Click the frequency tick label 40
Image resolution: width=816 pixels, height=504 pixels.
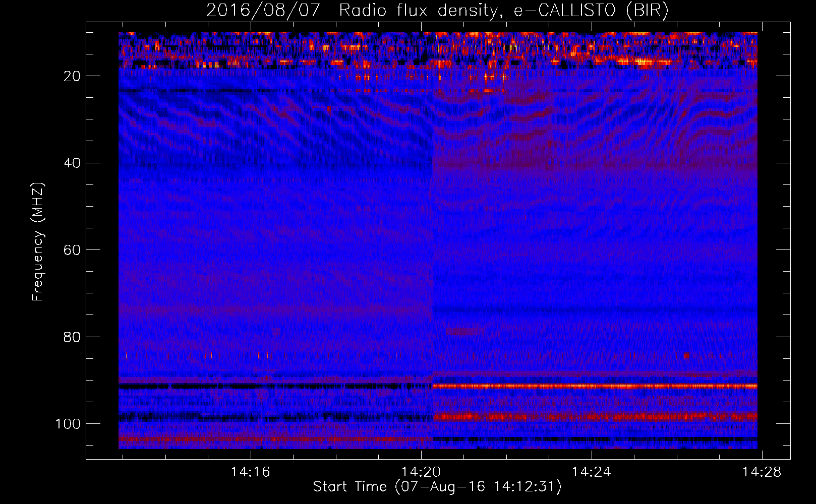point(73,163)
